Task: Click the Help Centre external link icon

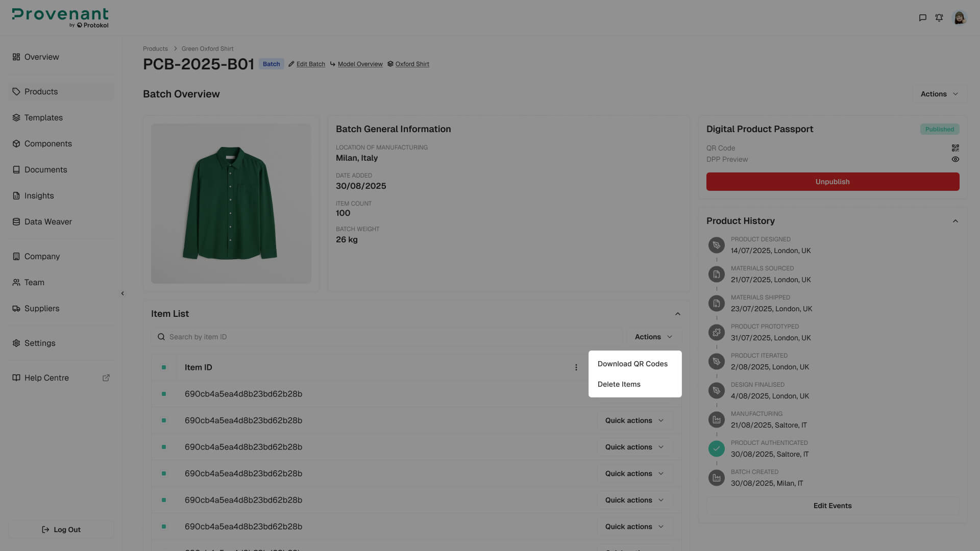Action: coord(106,378)
